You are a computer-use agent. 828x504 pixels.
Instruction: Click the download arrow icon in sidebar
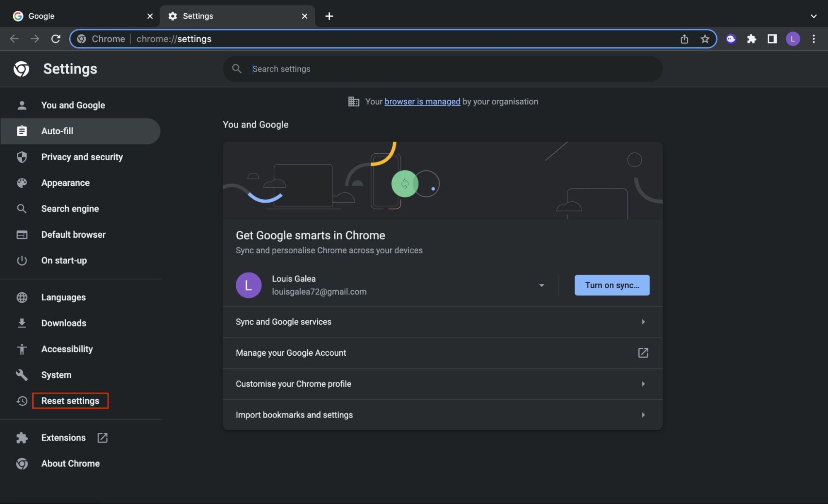[22, 323]
